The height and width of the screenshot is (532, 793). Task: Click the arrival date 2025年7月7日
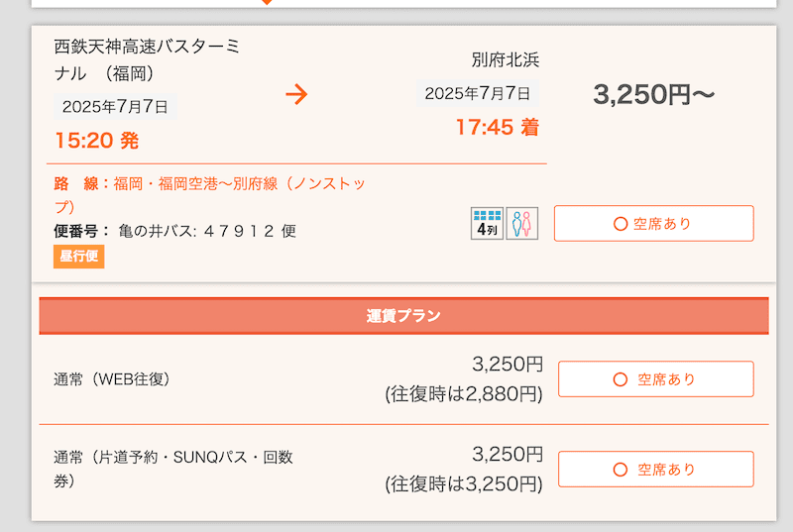tap(478, 94)
